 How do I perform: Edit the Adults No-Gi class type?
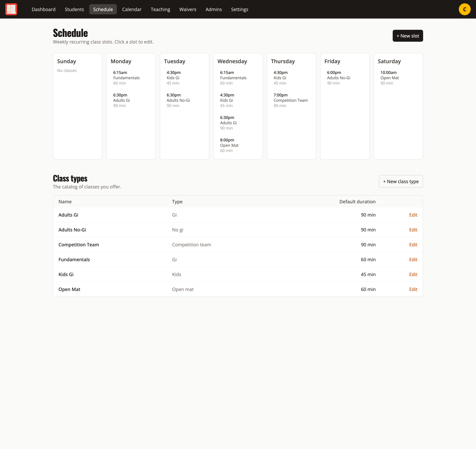(413, 230)
